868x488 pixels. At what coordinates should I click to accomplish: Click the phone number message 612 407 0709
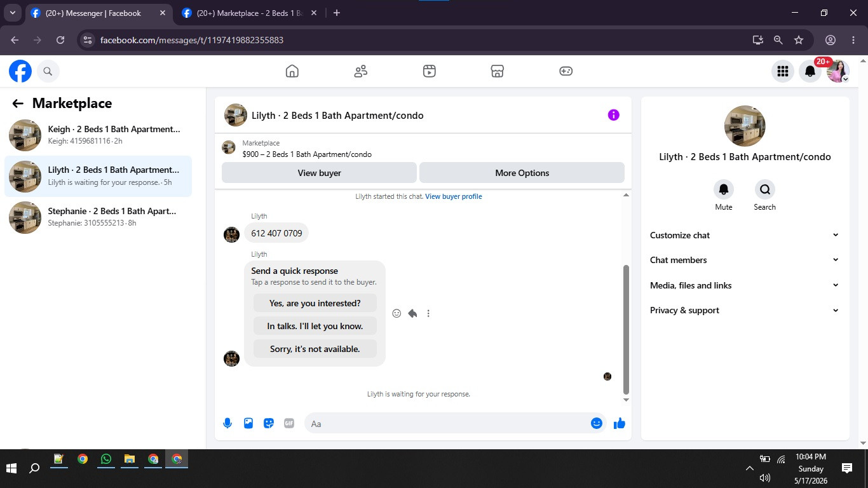click(276, 233)
